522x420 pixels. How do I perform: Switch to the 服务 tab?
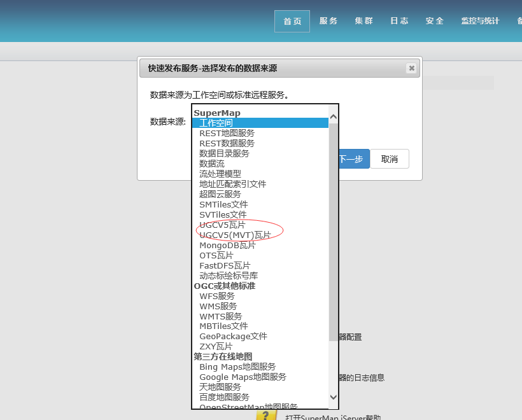pyautogui.click(x=328, y=21)
